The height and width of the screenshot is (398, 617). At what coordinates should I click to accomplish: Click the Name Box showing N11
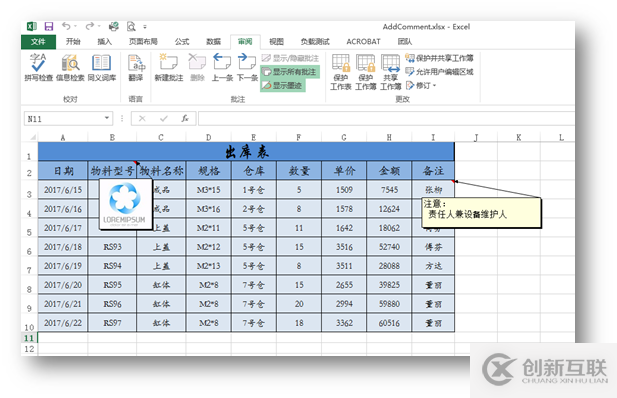(x=63, y=118)
